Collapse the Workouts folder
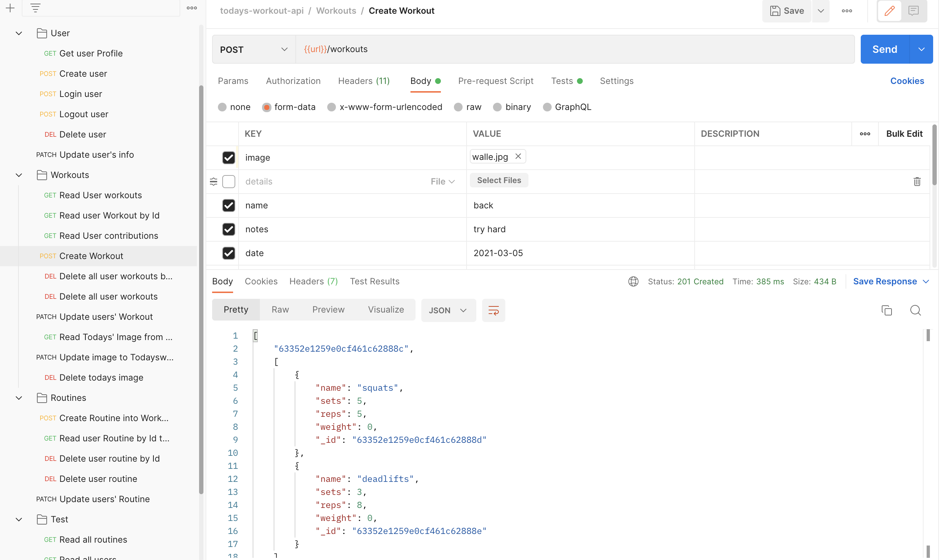Image resolution: width=944 pixels, height=560 pixels. pyautogui.click(x=19, y=175)
